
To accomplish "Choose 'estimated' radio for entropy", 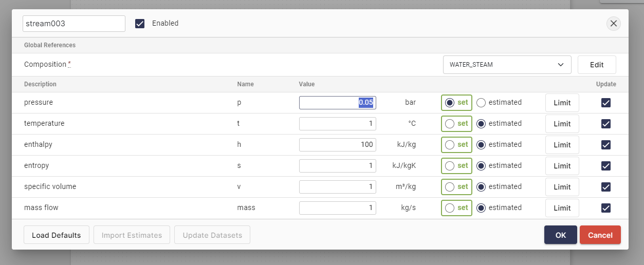I will point(481,166).
